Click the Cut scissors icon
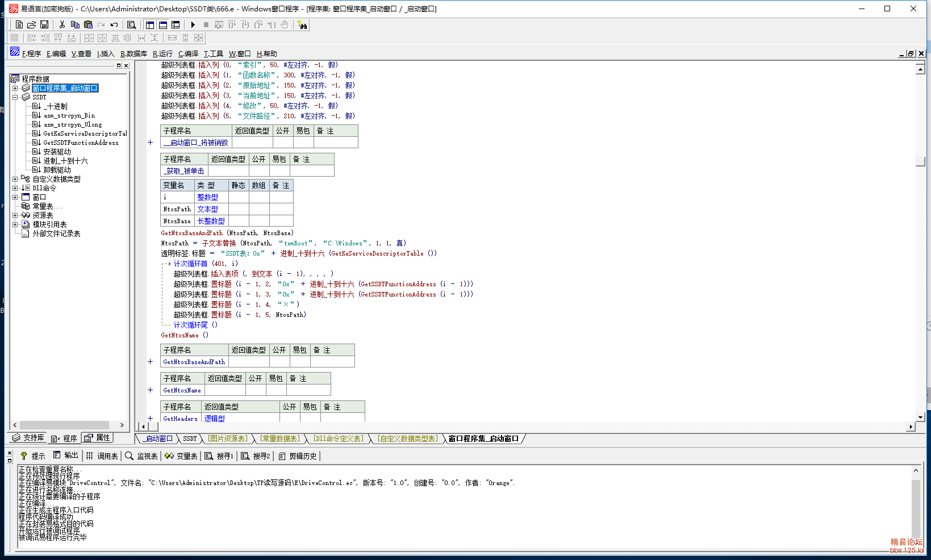The height and width of the screenshot is (560, 931). click(x=62, y=25)
